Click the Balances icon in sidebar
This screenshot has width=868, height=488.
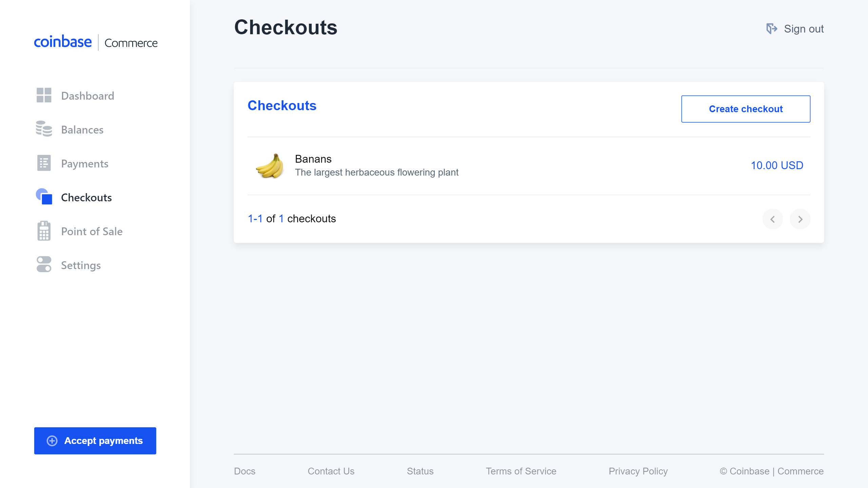(x=43, y=129)
